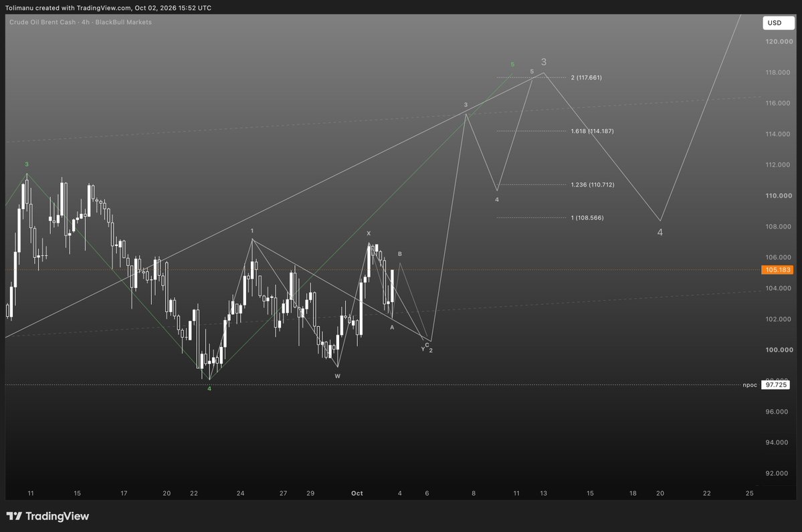This screenshot has height=532, width=802.
Task: Click the 108.000 price axis label
Action: coord(778,227)
